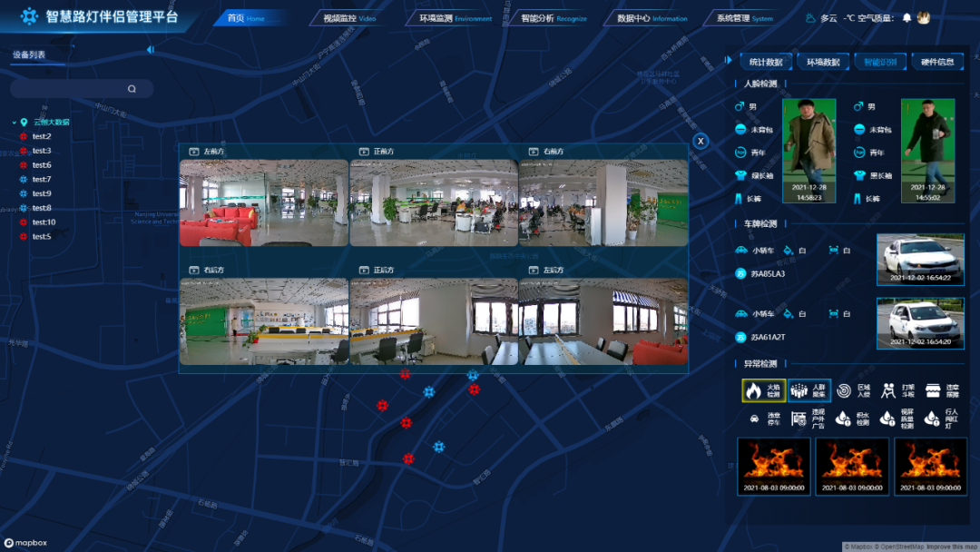
Task: Close the camera views popup with X
Action: [700, 141]
